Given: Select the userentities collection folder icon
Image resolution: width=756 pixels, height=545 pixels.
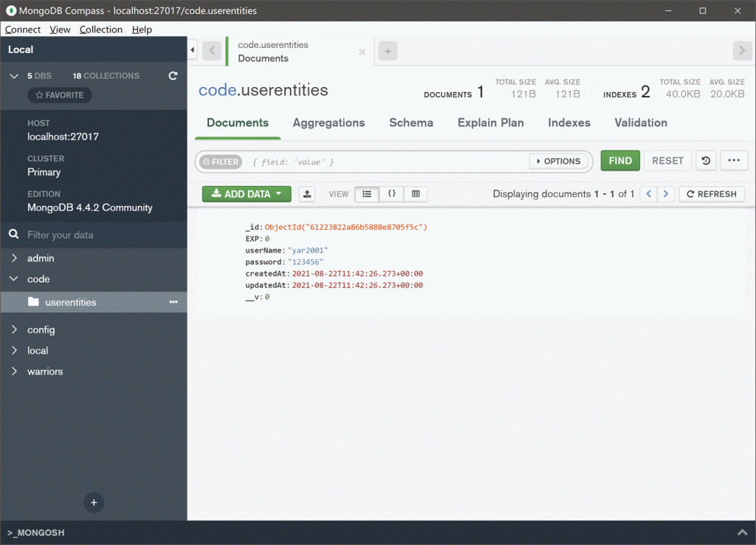Looking at the screenshot, I should (33, 302).
